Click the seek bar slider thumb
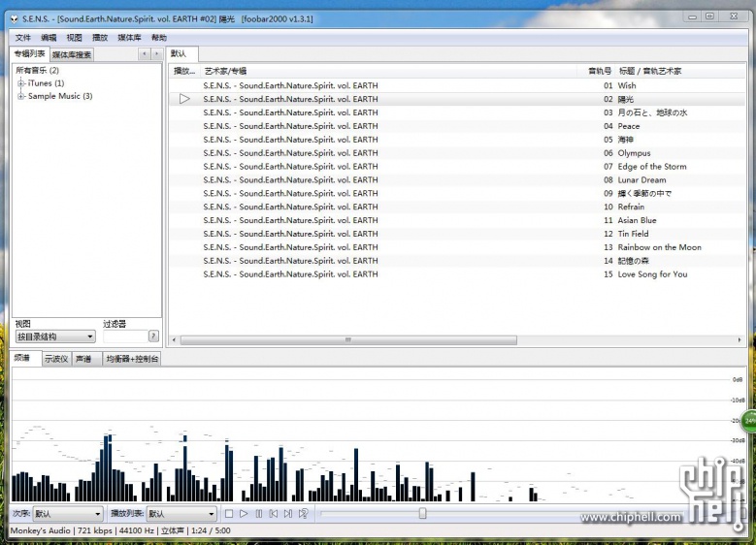The height and width of the screenshot is (545, 756). click(x=423, y=513)
